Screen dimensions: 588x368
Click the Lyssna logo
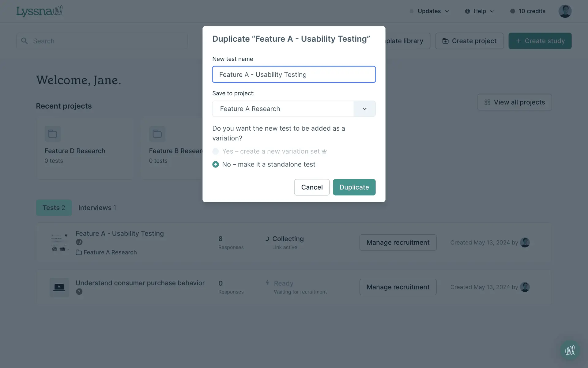point(40,11)
